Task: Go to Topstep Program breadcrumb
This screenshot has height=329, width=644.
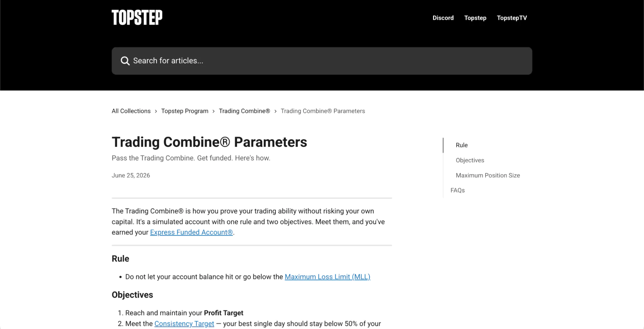Action: coord(185,111)
